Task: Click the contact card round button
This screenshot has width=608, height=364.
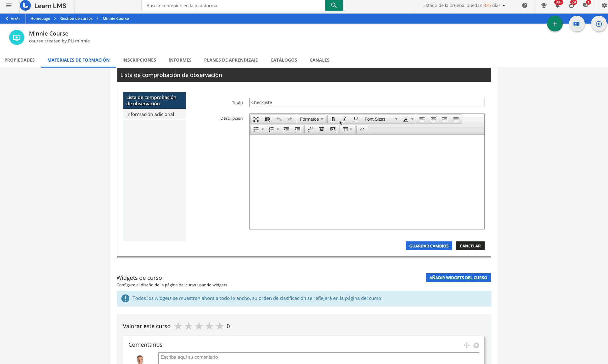Action: point(577,24)
